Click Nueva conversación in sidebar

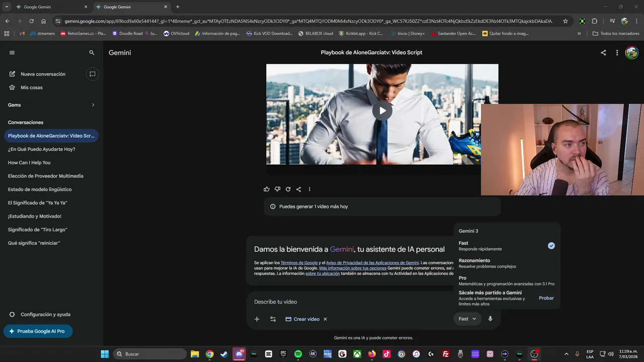(x=43, y=74)
